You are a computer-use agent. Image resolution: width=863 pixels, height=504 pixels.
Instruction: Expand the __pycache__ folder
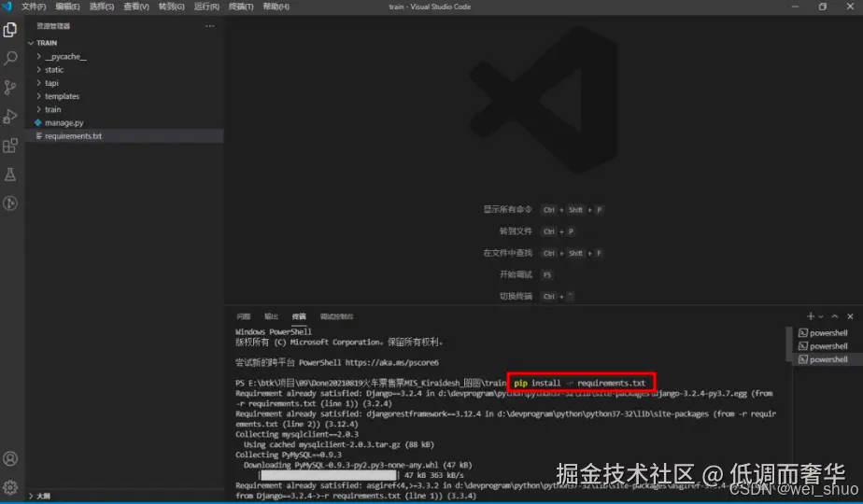[124, 57]
